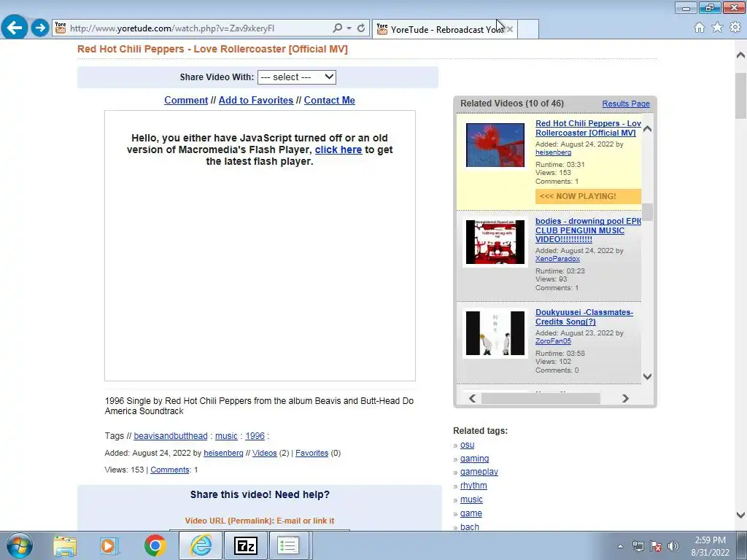
Task: Jump to Comments link near views
Action: click(x=170, y=470)
